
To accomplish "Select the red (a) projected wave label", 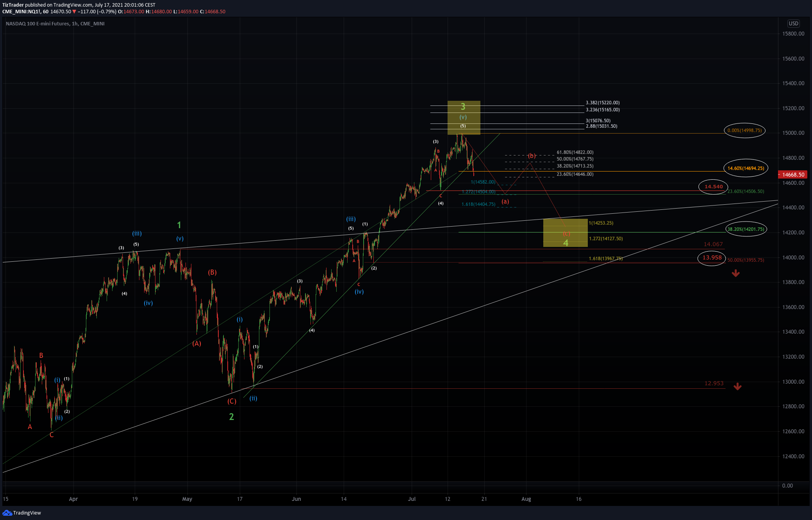I will [505, 202].
